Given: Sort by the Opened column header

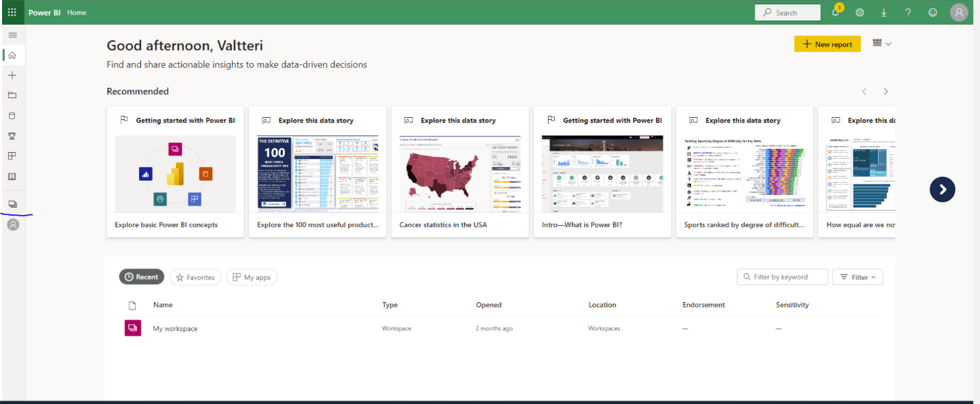Looking at the screenshot, I should 489,305.
